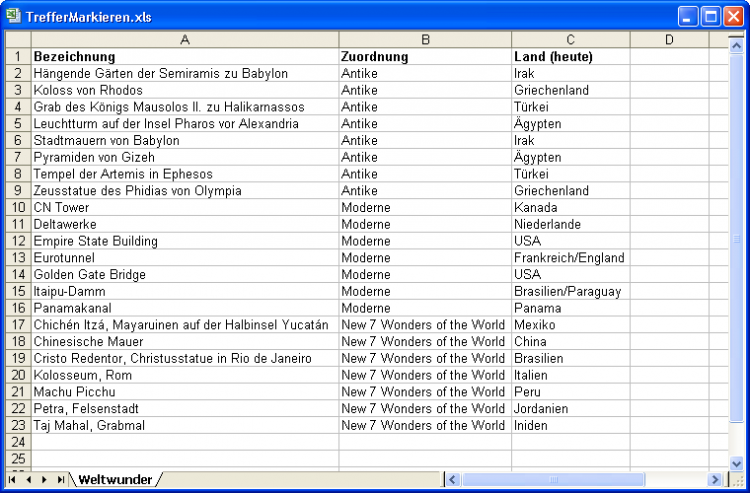
Task: Select row 10 by its row header
Action: (17, 208)
